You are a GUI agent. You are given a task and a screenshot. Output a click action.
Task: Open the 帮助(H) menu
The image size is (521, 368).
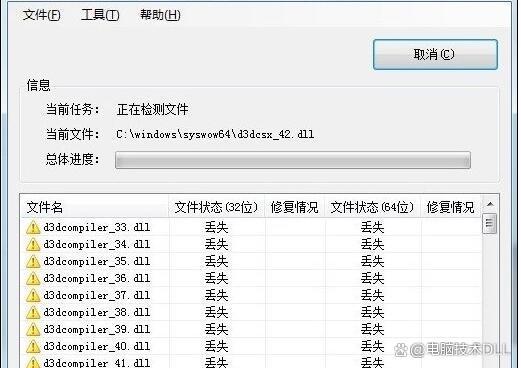[160, 15]
